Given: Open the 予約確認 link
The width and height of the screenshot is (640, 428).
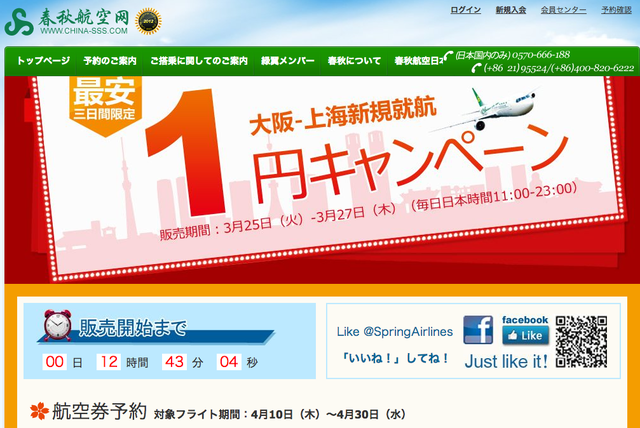Looking at the screenshot, I should pyautogui.click(x=616, y=10).
